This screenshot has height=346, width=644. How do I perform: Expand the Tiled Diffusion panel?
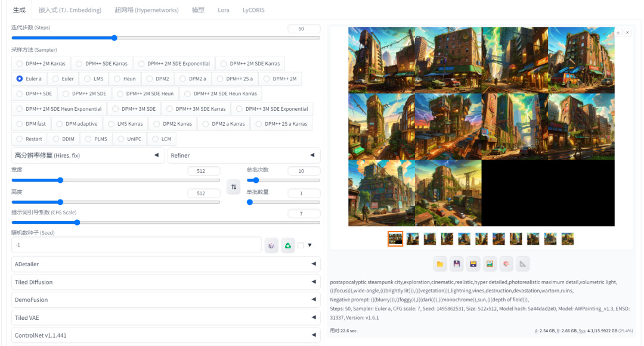click(166, 282)
